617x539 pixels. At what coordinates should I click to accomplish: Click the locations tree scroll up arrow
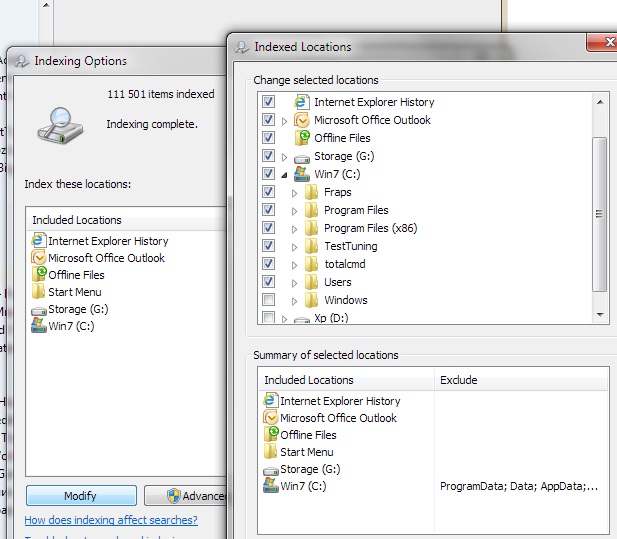pos(600,102)
